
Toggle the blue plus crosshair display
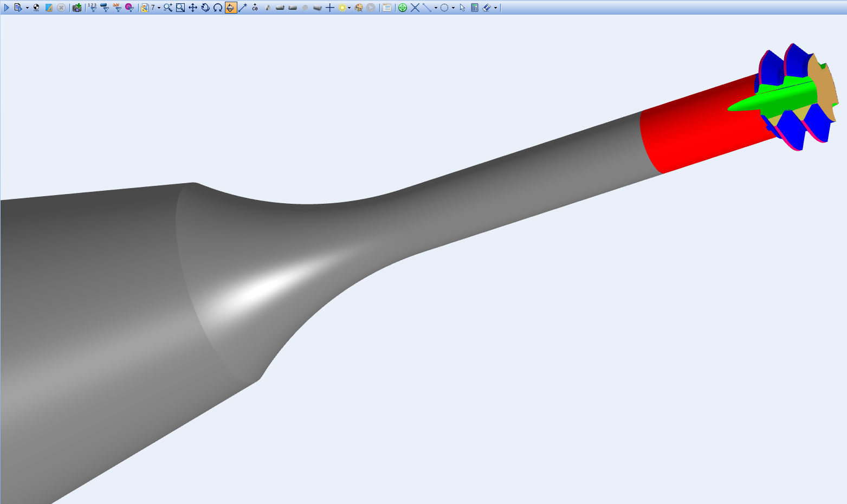[330, 8]
